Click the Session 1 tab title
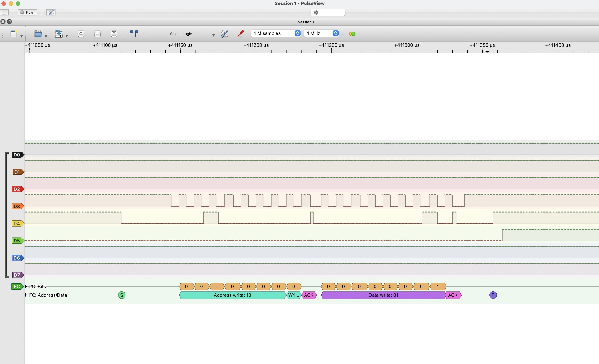Screen dimensions: 599x364 306,22
